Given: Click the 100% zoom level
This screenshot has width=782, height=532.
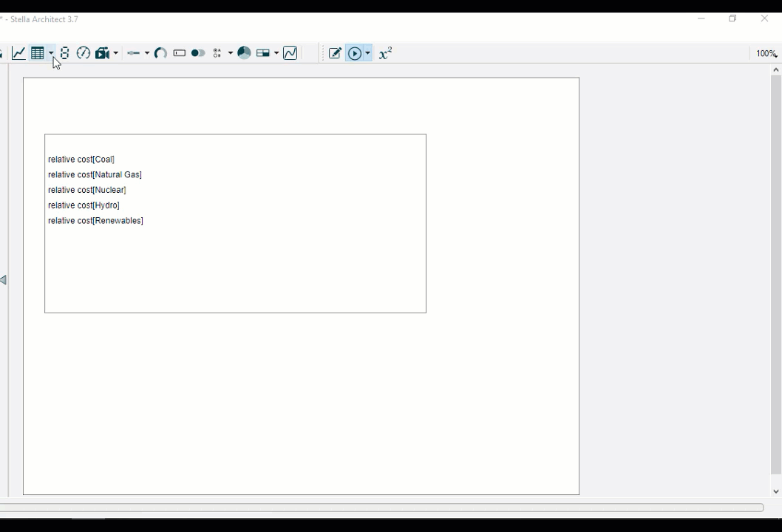Looking at the screenshot, I should (766, 53).
